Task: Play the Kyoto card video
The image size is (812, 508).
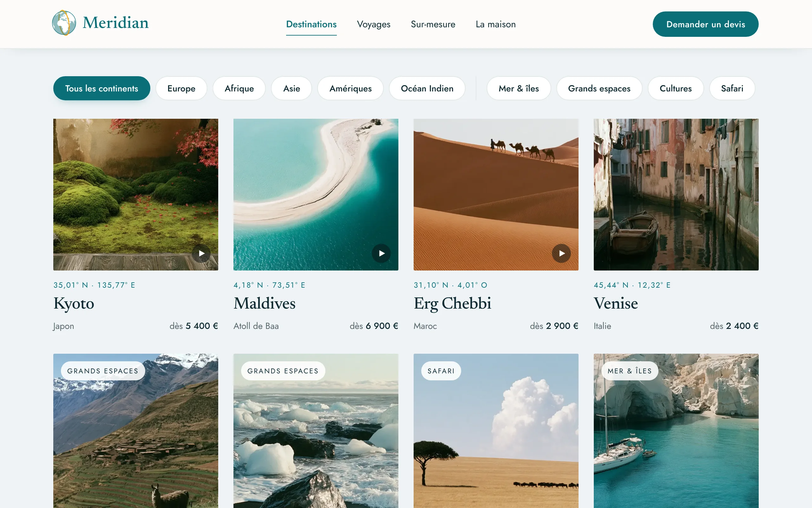Action: tap(201, 253)
